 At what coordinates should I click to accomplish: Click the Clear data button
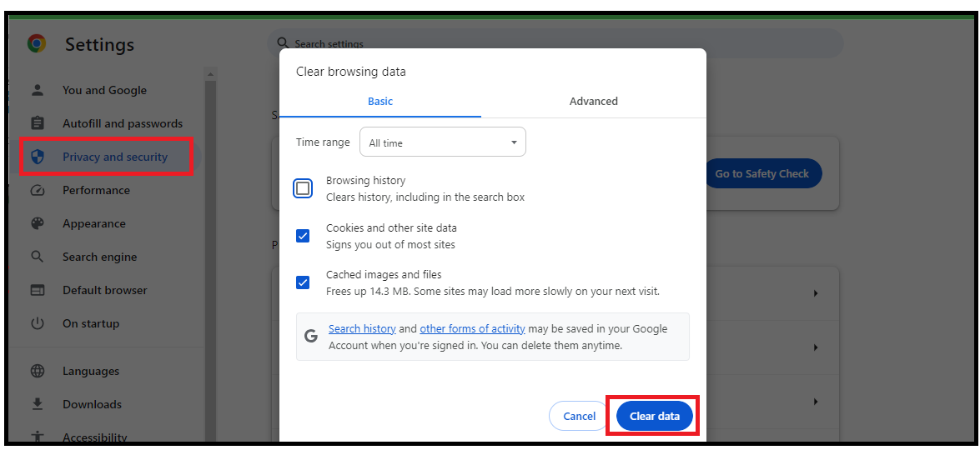pyautogui.click(x=655, y=416)
